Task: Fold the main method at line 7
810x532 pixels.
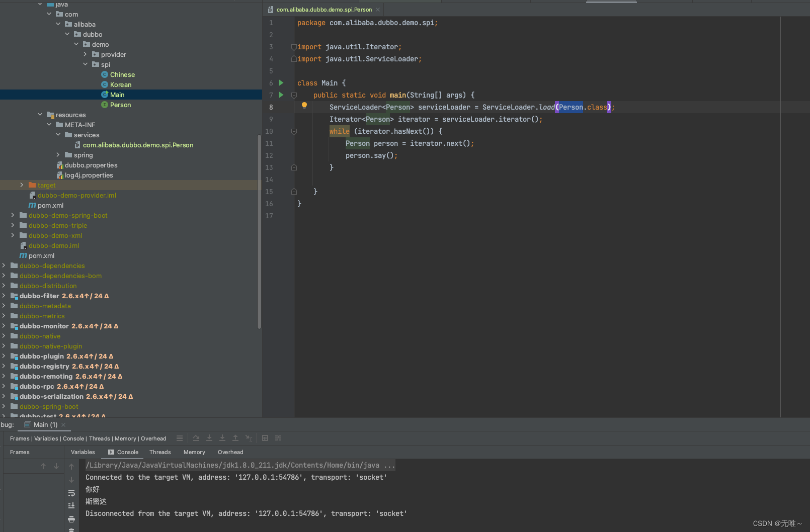Action: point(294,95)
